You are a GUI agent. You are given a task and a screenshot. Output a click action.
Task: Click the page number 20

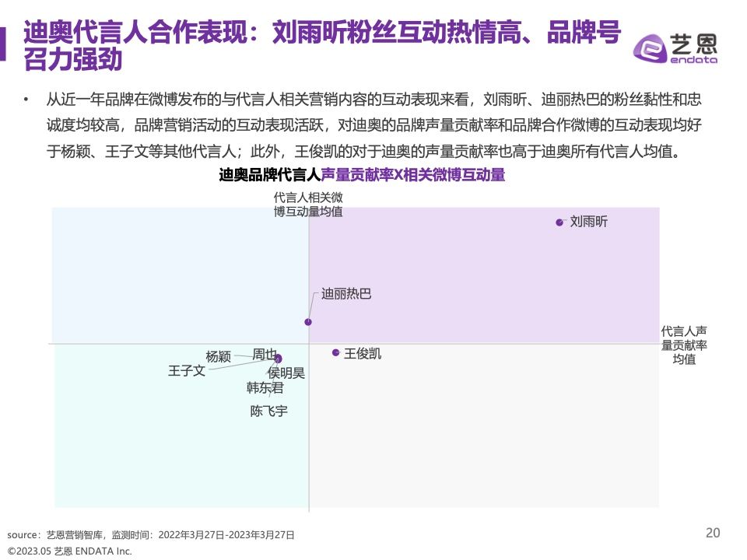coord(713,533)
